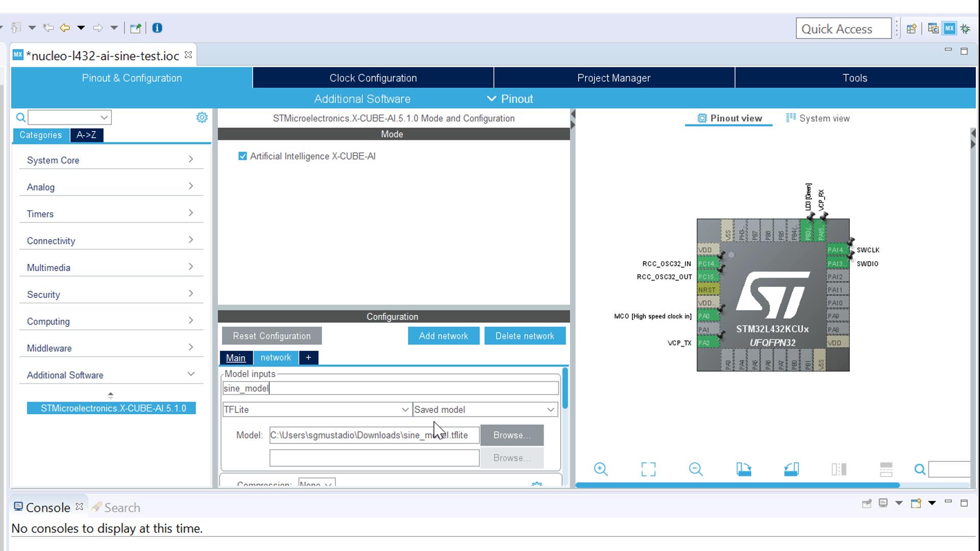Fit the pinout diagram to the window
Viewport: 980px width, 551px height.
point(648,469)
